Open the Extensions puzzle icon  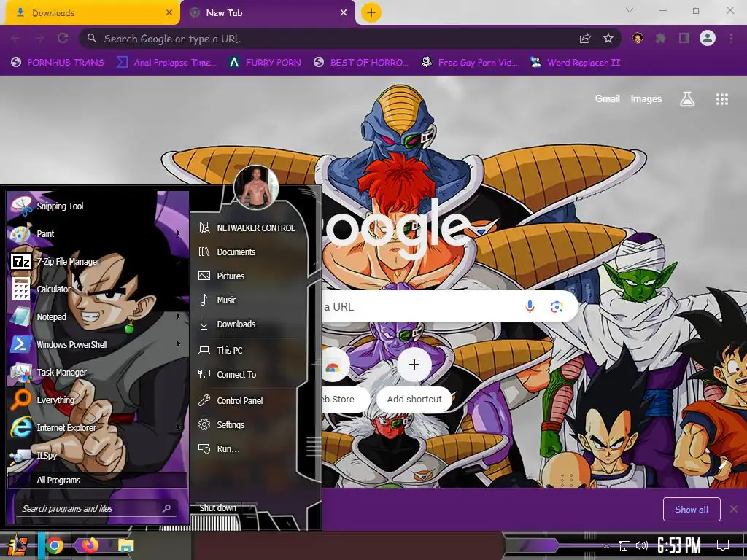coord(661,38)
